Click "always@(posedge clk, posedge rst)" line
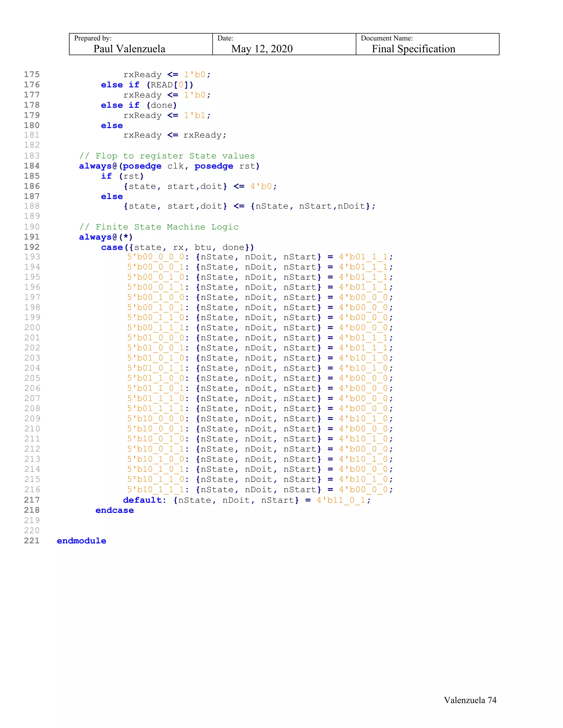Viewport: 563px width, 728px height. 169,166
